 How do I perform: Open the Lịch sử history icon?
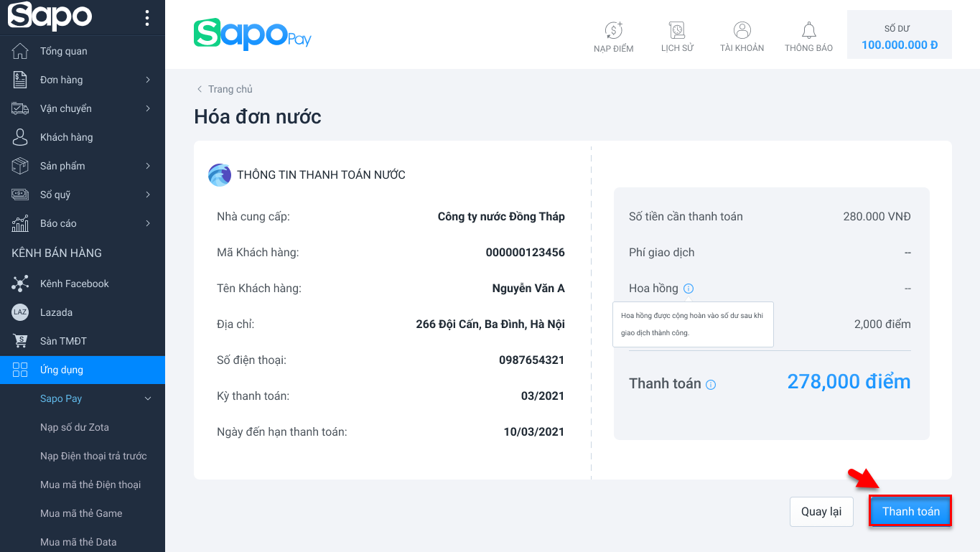[677, 31]
